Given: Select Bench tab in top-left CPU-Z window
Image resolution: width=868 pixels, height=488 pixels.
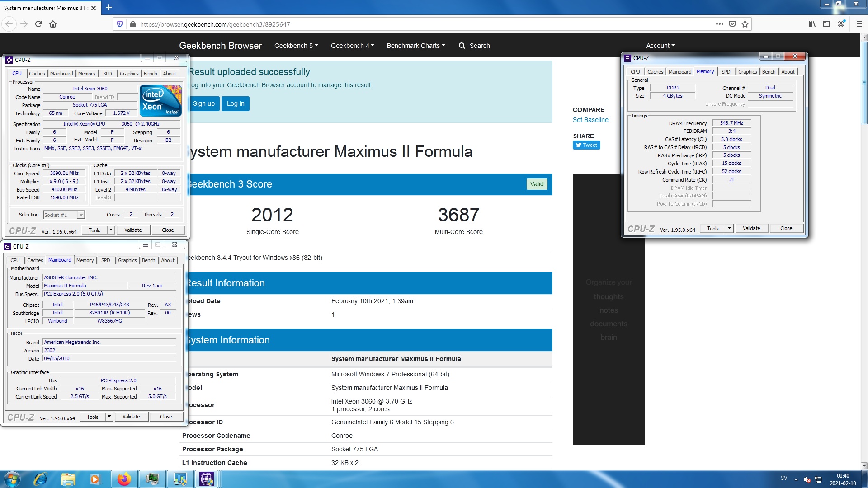Looking at the screenshot, I should click(151, 74).
